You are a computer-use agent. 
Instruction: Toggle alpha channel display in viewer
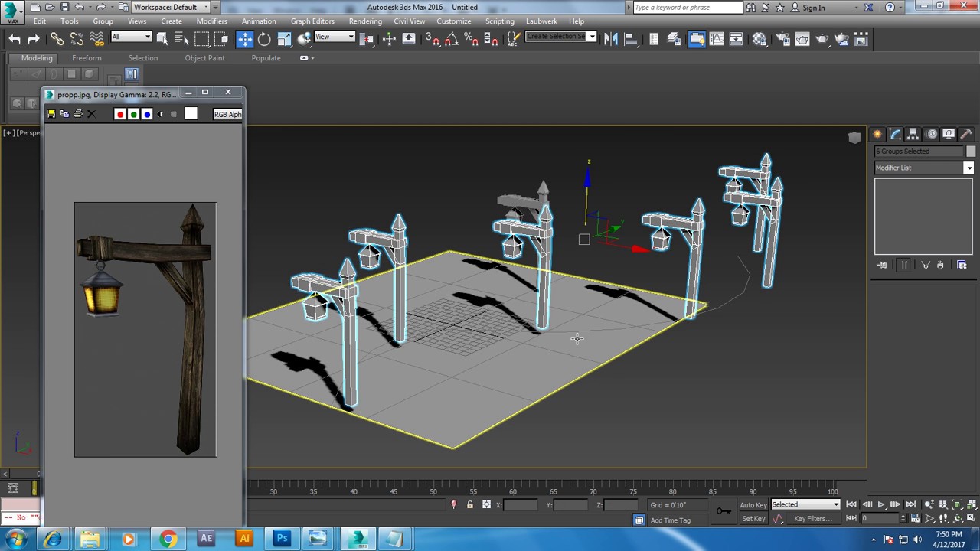(160, 114)
